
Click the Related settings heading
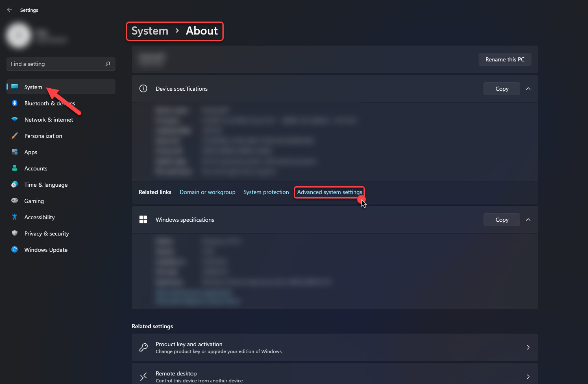click(152, 326)
